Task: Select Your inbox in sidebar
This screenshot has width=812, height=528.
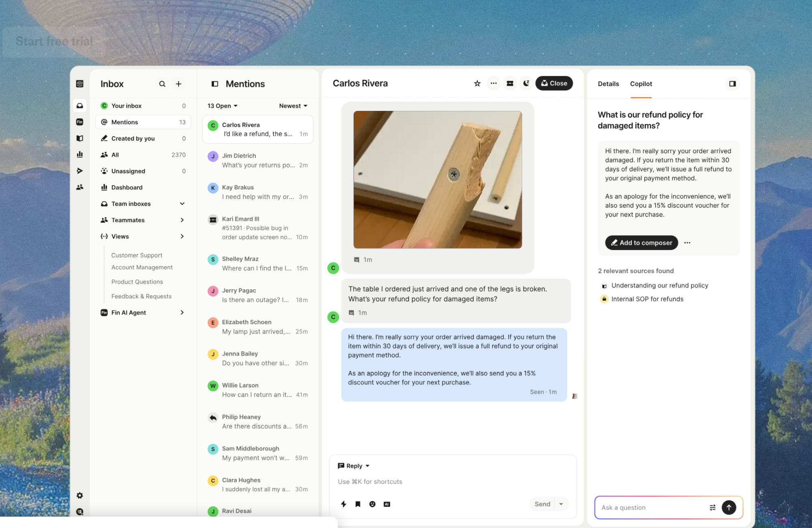Action: [143, 106]
